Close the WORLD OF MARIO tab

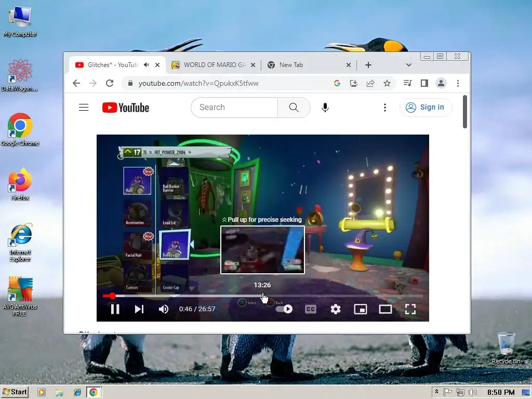point(253,65)
